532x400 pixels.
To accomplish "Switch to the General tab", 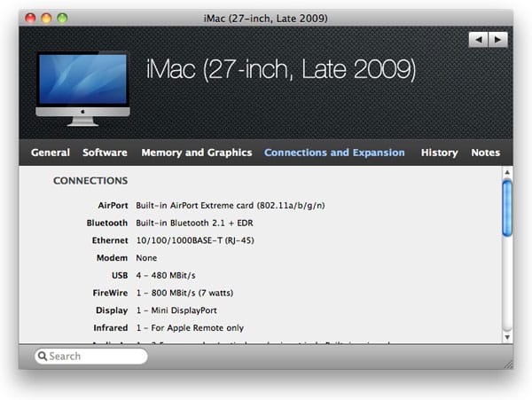I will tap(51, 153).
